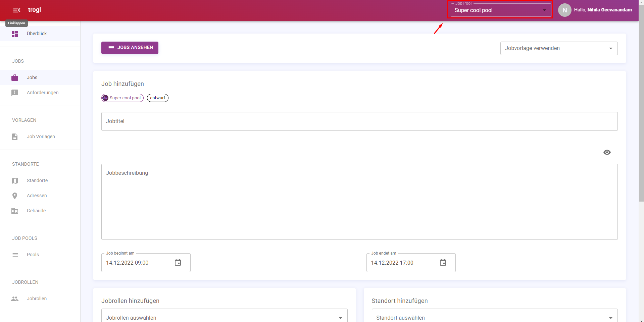This screenshot has height=322, width=644.
Task: Click the user avatar N icon
Action: [x=564, y=10]
